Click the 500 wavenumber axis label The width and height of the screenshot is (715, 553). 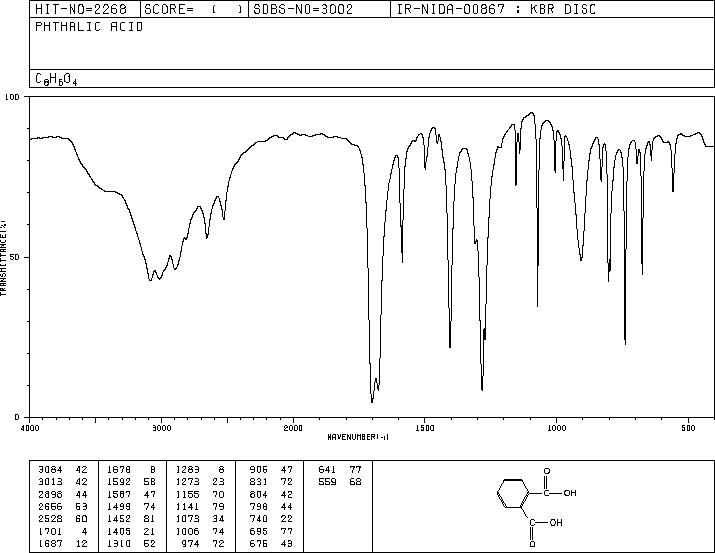pos(688,428)
